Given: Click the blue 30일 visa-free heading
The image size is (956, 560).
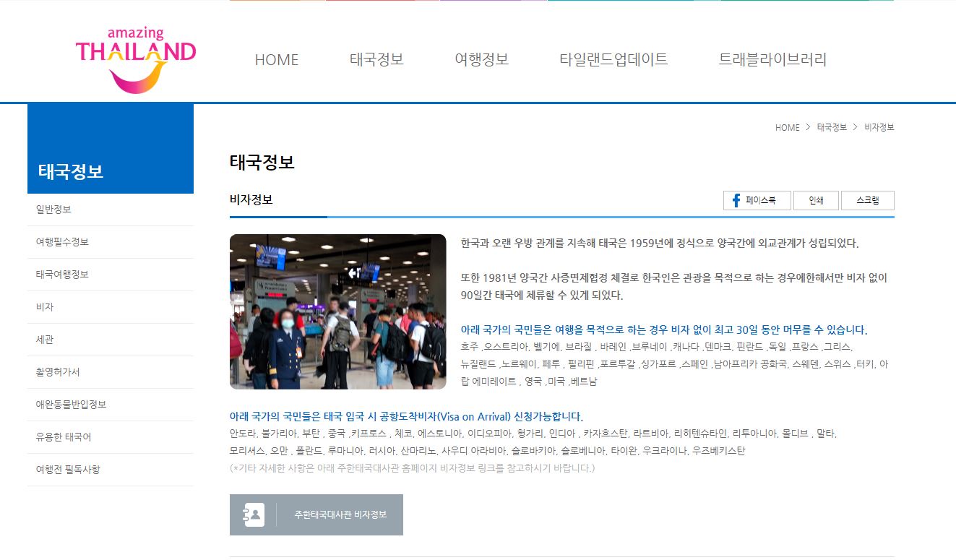Looking at the screenshot, I should 664,329.
